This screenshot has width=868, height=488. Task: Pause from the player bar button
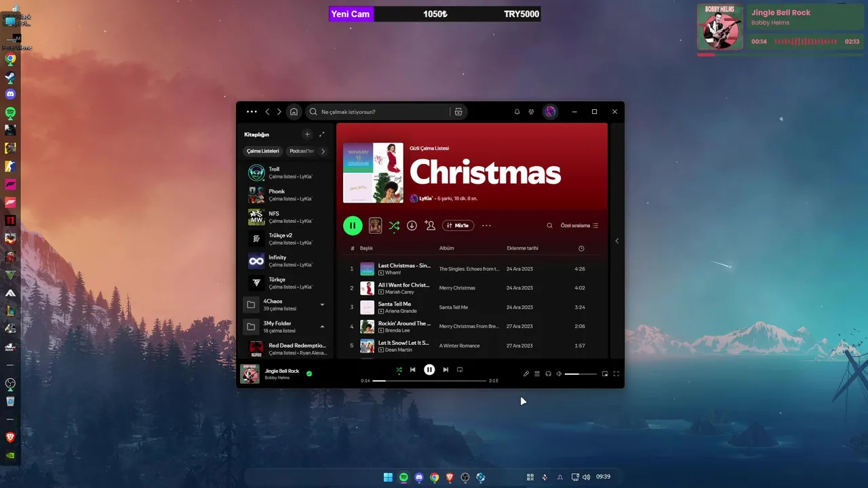pyautogui.click(x=429, y=369)
